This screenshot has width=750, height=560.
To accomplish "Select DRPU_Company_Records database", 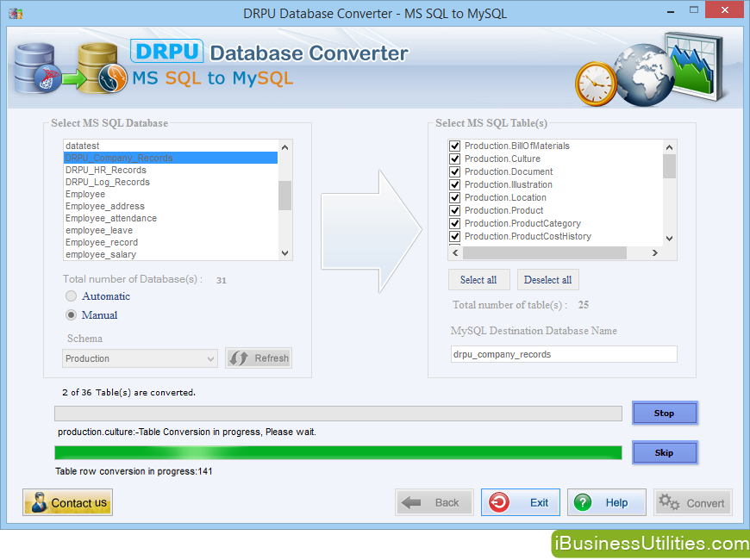I will click(x=171, y=158).
